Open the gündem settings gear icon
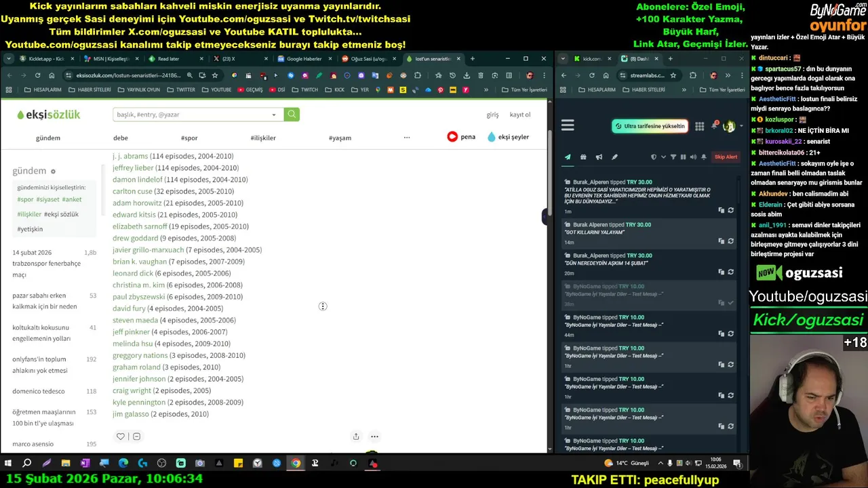Image resolution: width=868 pixels, height=488 pixels. pos(53,171)
